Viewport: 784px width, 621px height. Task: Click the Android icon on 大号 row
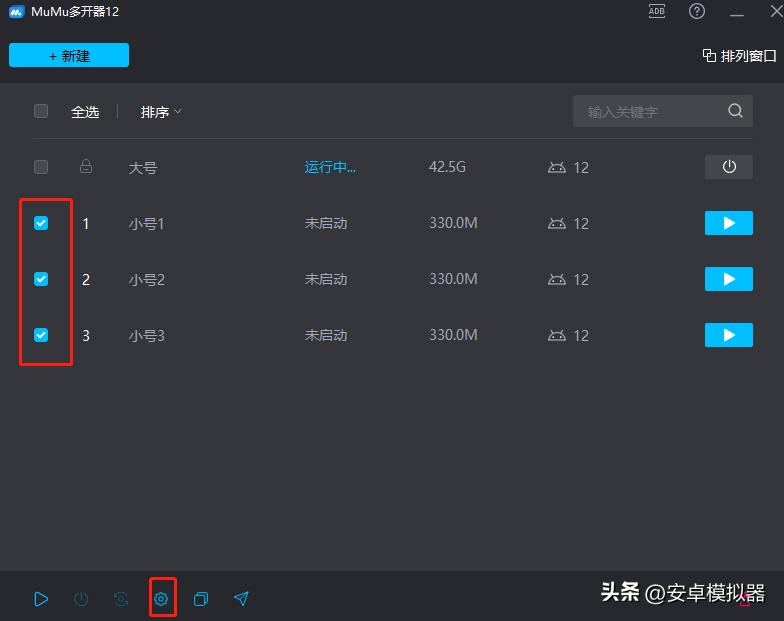pos(556,167)
